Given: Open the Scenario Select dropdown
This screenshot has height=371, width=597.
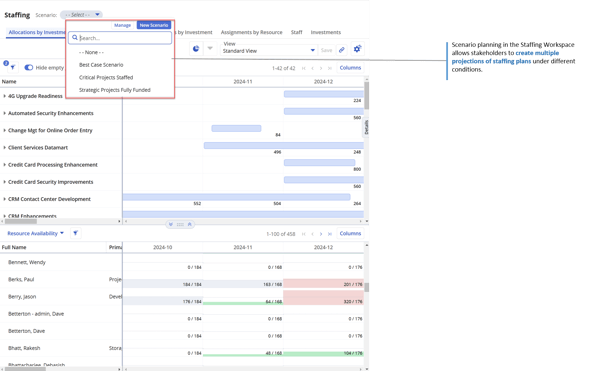Looking at the screenshot, I should (x=81, y=15).
